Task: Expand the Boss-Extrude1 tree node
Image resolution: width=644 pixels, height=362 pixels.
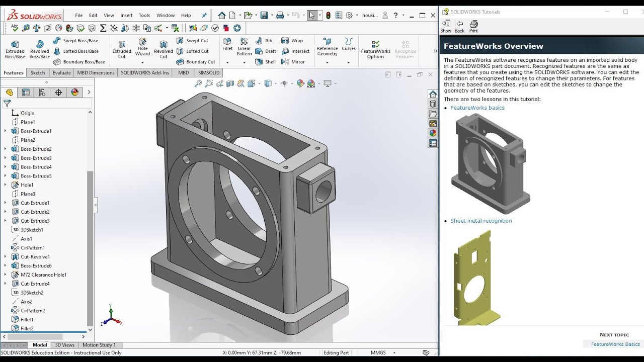Action: [6, 131]
